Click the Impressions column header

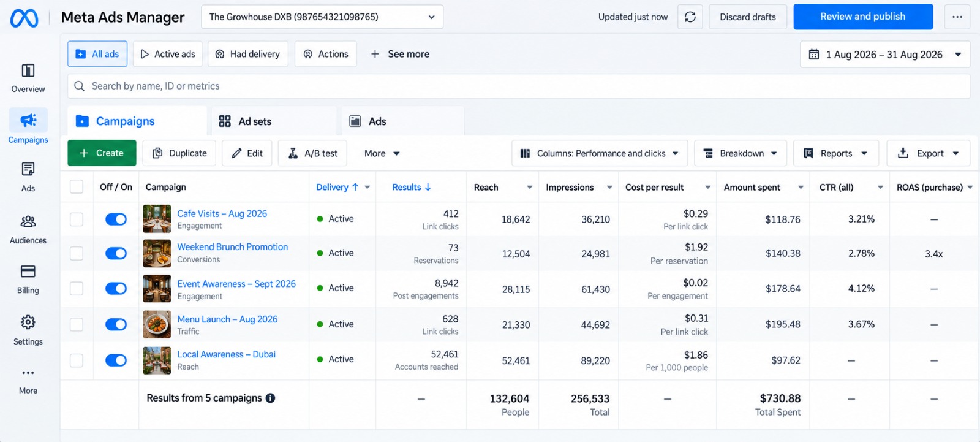click(570, 188)
